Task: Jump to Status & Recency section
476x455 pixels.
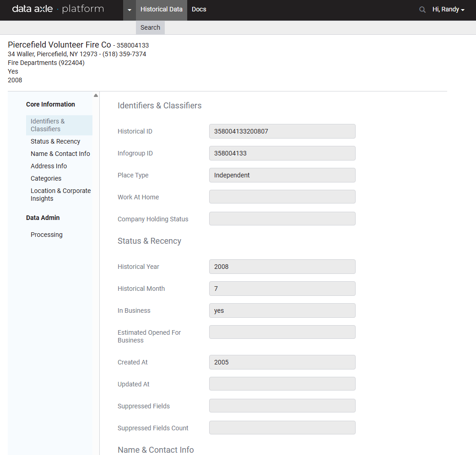Action: point(55,141)
